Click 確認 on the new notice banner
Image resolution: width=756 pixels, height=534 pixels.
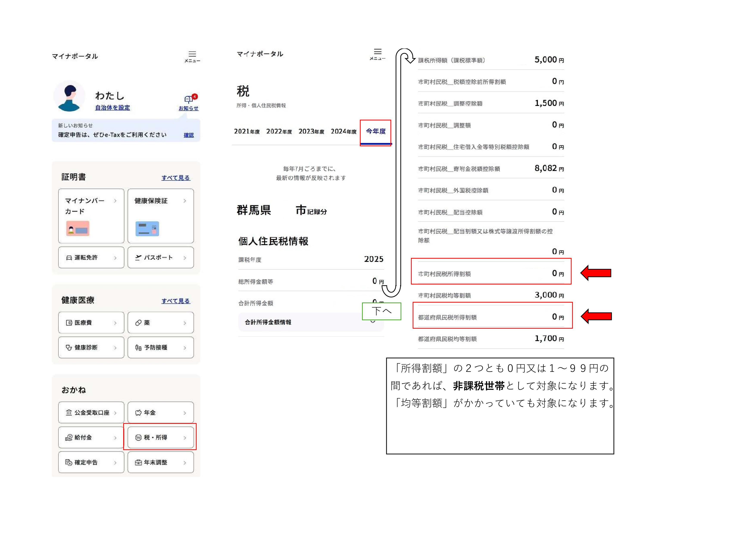point(189,135)
